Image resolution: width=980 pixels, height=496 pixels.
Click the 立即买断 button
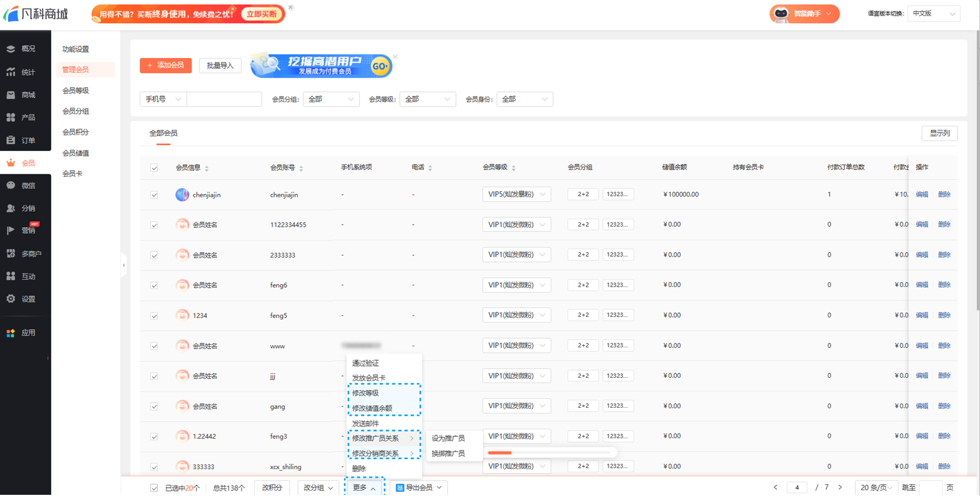click(261, 14)
